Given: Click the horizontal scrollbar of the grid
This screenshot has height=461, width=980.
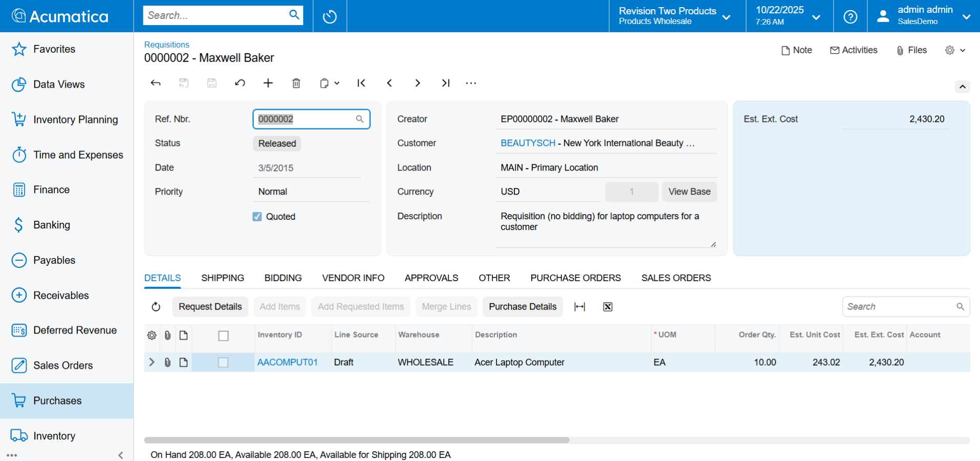Looking at the screenshot, I should pos(357,440).
